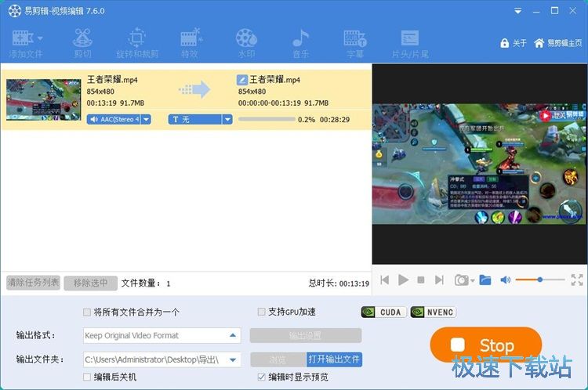Open the Subtitle (字幕) tool

pyautogui.click(x=354, y=43)
